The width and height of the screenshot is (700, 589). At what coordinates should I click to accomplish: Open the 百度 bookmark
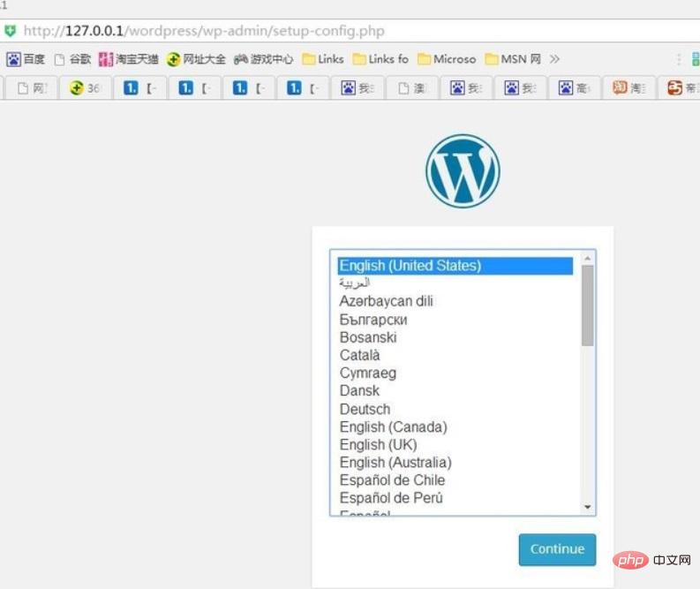pyautogui.click(x=26, y=59)
